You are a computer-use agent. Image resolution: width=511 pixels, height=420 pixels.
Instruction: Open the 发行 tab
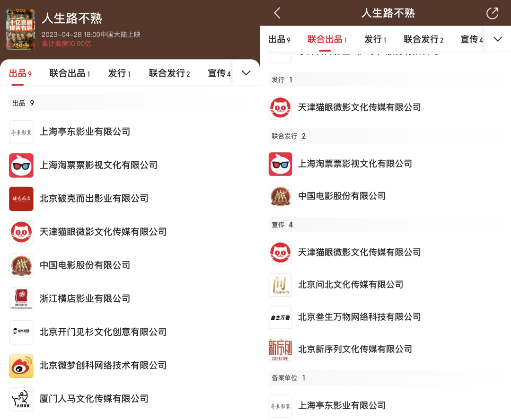coord(119,73)
